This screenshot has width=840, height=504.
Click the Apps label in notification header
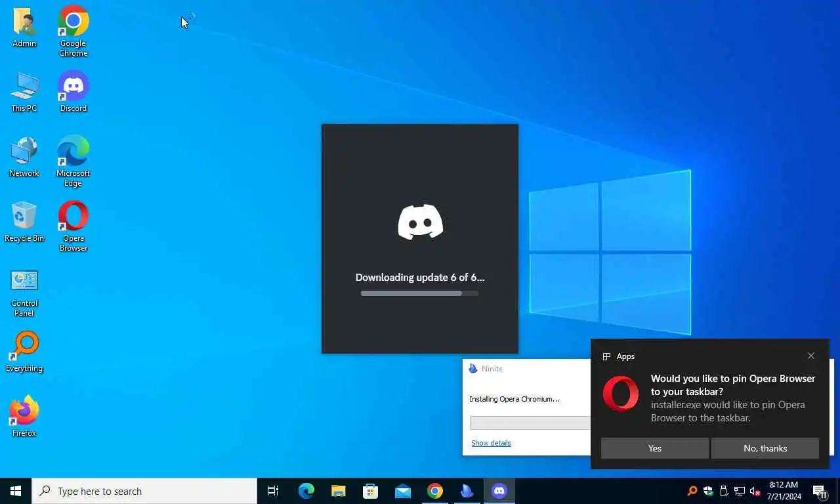625,356
